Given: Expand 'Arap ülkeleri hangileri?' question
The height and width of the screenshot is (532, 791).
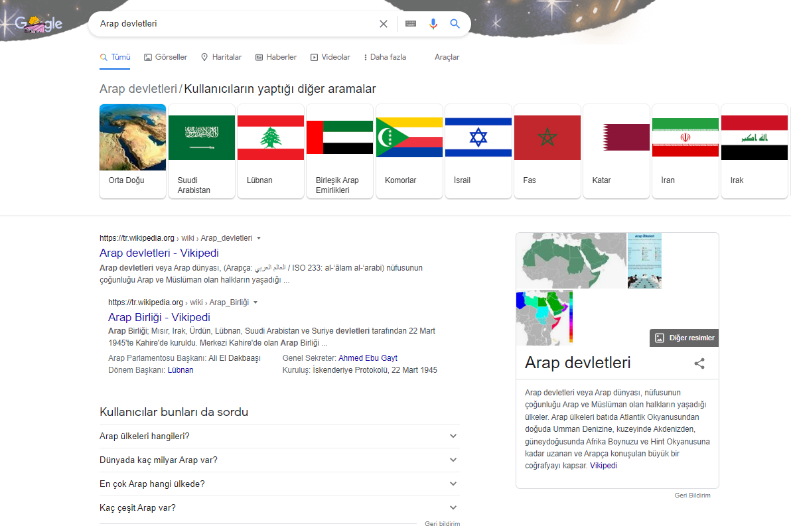Looking at the screenshot, I should [x=279, y=436].
